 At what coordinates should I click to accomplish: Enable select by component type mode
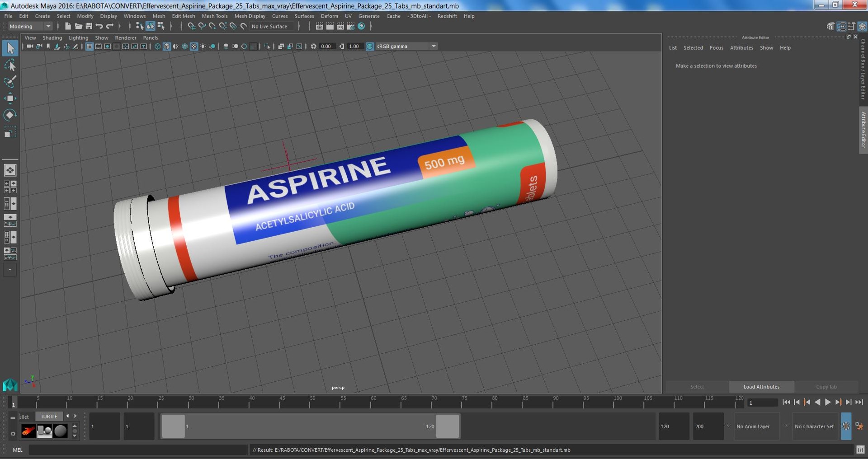(x=160, y=26)
